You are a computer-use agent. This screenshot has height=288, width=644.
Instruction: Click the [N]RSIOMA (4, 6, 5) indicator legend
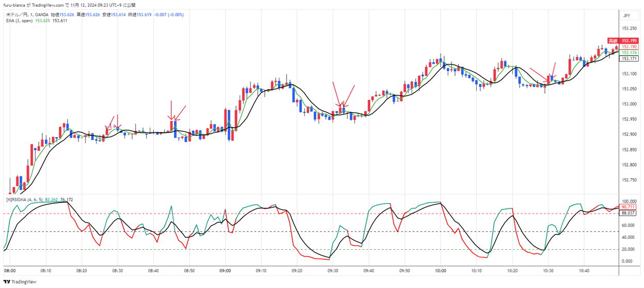point(24,199)
